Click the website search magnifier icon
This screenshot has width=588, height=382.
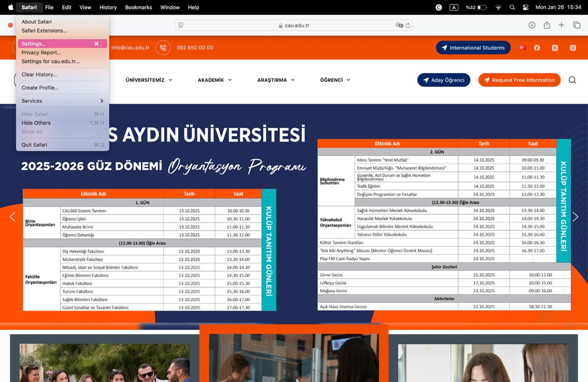click(x=572, y=80)
